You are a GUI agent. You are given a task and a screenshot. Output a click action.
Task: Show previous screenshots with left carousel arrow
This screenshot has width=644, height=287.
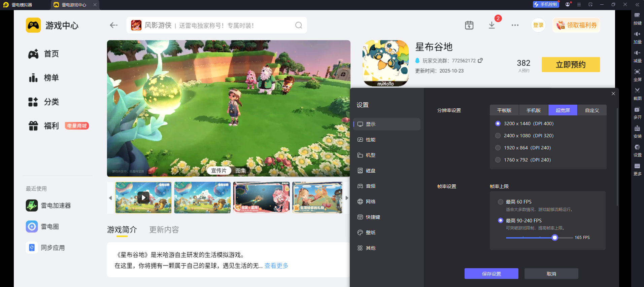[110, 198]
